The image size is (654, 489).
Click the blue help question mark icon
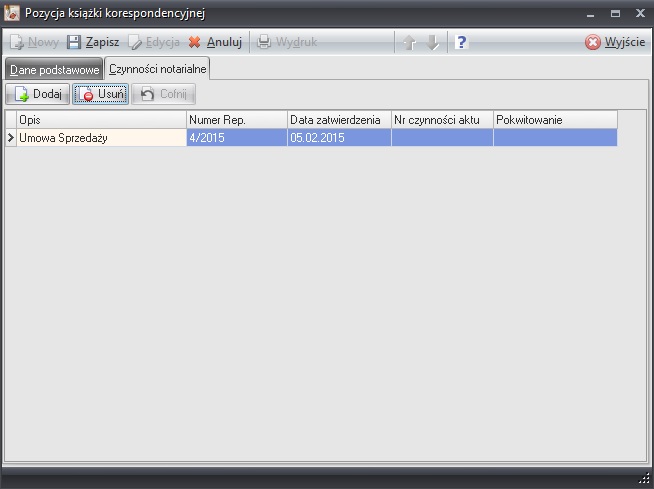(x=461, y=43)
